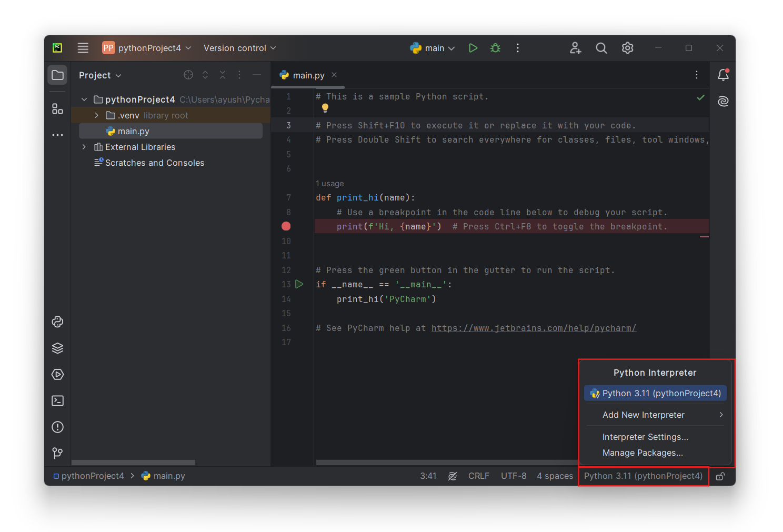This screenshot has width=783, height=532.
Task: Open the Terminal tool window
Action: (57, 401)
